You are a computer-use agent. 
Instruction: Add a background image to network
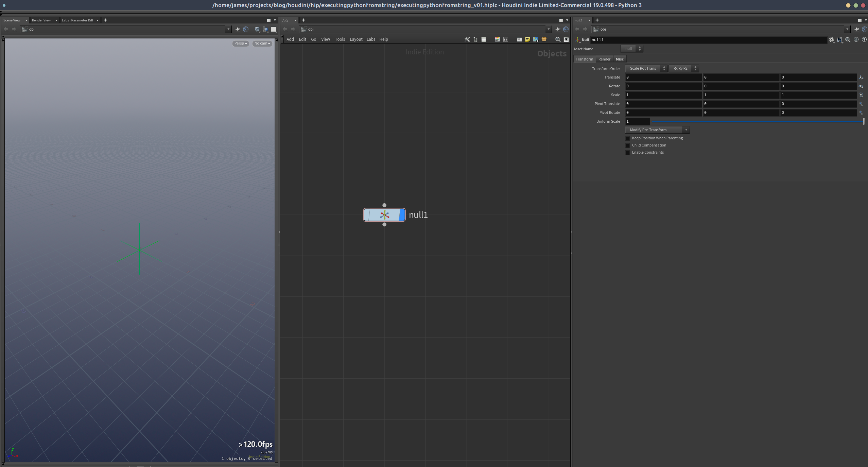[x=536, y=39]
